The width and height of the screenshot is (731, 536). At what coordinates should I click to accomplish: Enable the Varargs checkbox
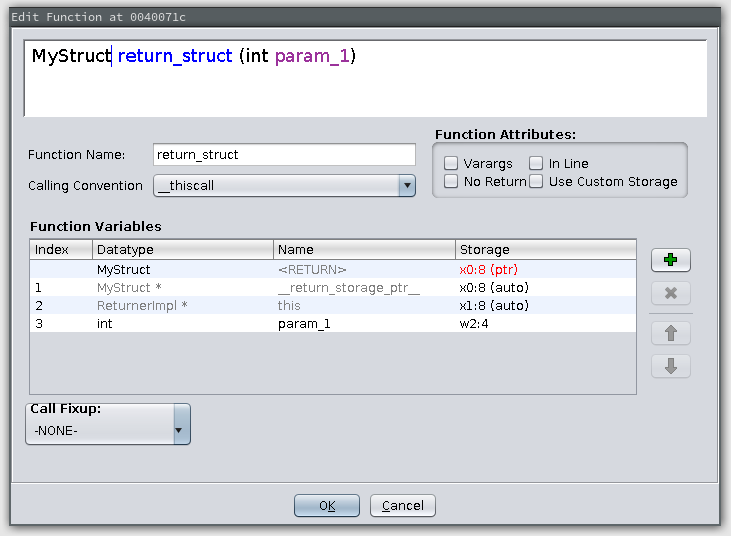tap(451, 163)
